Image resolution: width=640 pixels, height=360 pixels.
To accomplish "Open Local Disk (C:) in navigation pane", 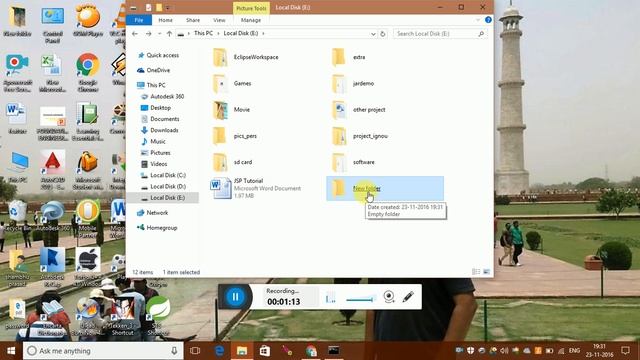I will pyautogui.click(x=163, y=175).
